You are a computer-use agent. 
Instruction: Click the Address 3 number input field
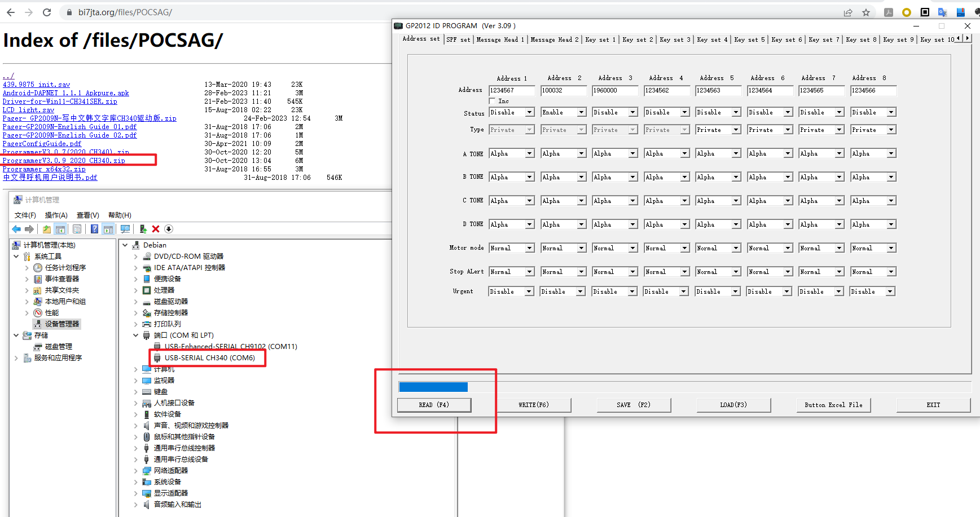(x=614, y=91)
